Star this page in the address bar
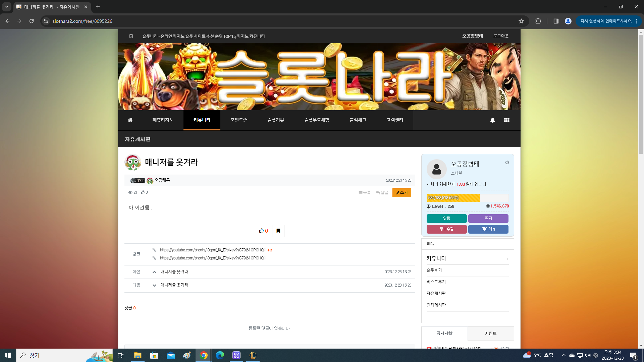 pos(521,21)
